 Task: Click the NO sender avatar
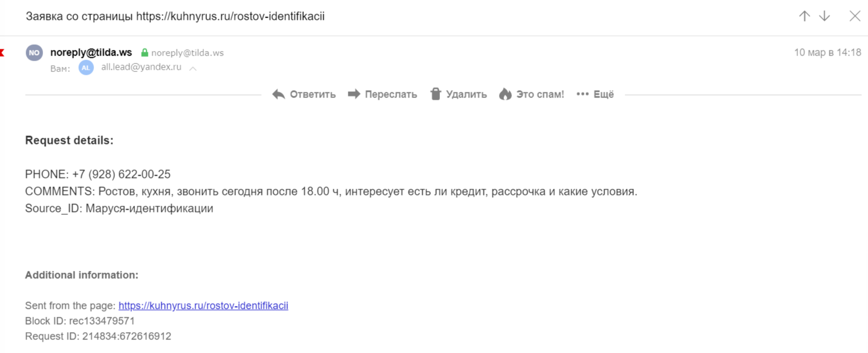pyautogui.click(x=34, y=53)
